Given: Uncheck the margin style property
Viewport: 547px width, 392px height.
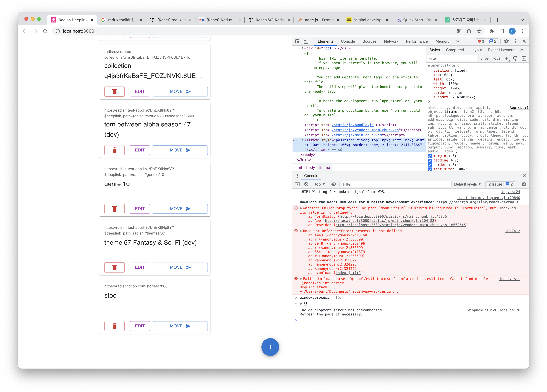Looking at the screenshot, I should (430, 156).
